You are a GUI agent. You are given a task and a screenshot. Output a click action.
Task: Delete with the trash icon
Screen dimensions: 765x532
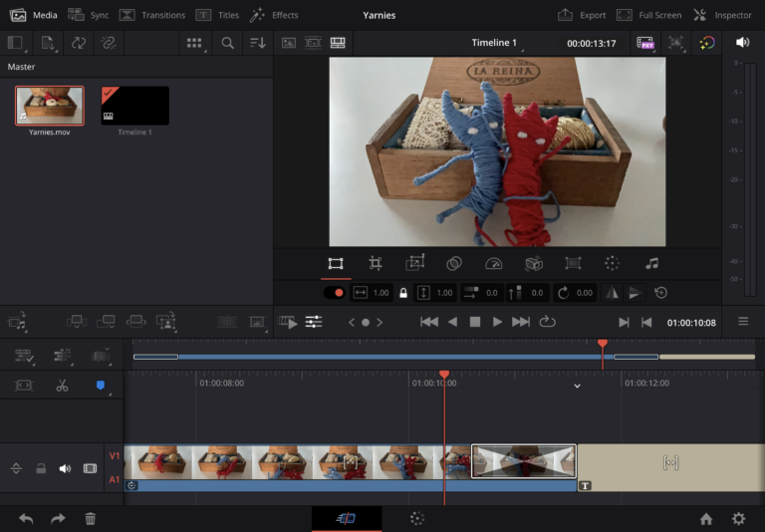coord(91,518)
